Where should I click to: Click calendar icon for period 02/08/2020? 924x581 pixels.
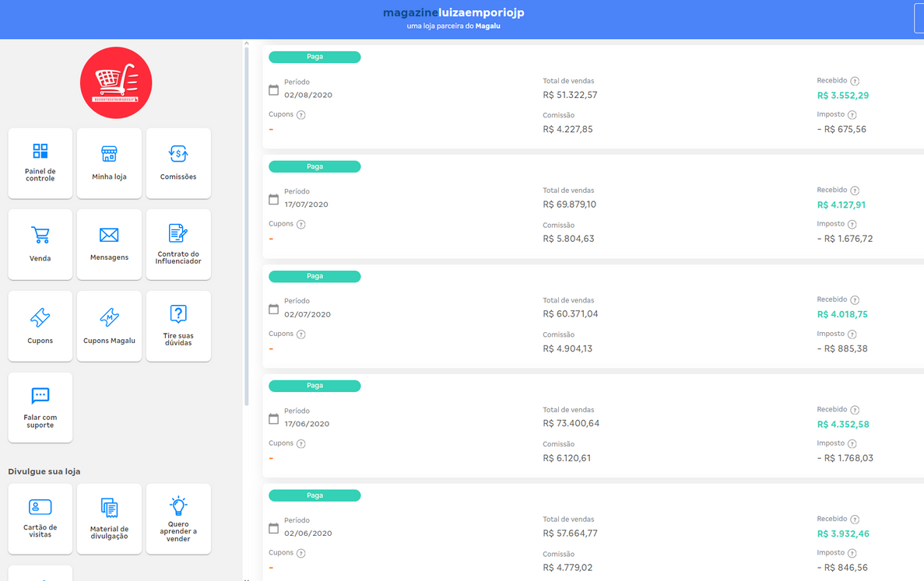[273, 90]
